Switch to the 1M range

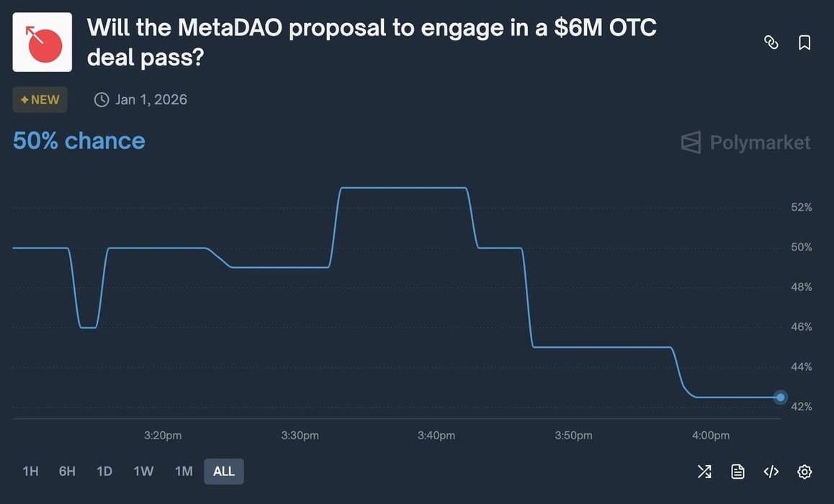[x=184, y=472]
